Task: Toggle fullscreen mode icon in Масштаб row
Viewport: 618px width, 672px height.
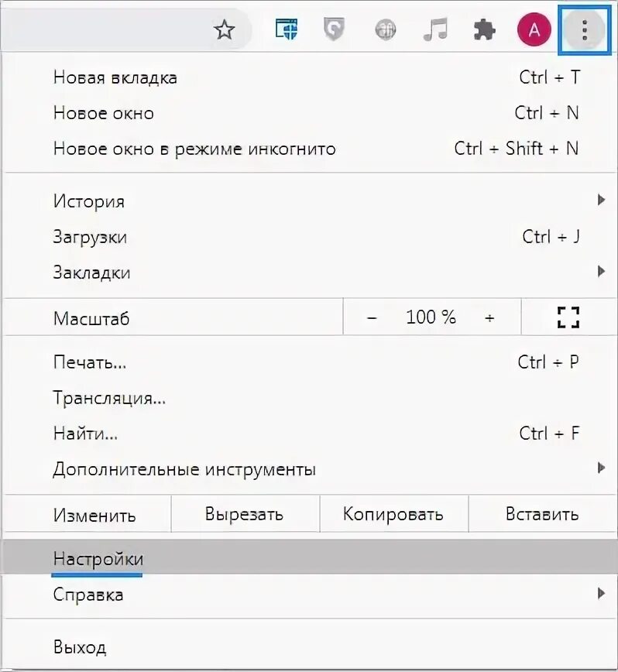Action: 568,317
